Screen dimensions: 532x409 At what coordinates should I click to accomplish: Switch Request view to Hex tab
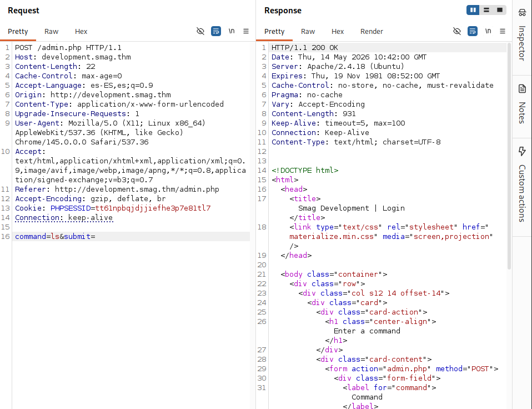[x=81, y=32]
